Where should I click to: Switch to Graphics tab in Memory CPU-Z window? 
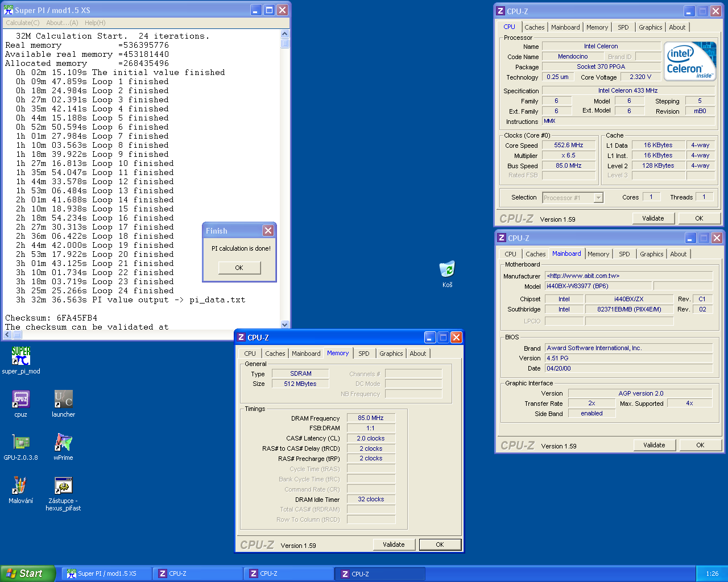click(x=391, y=354)
